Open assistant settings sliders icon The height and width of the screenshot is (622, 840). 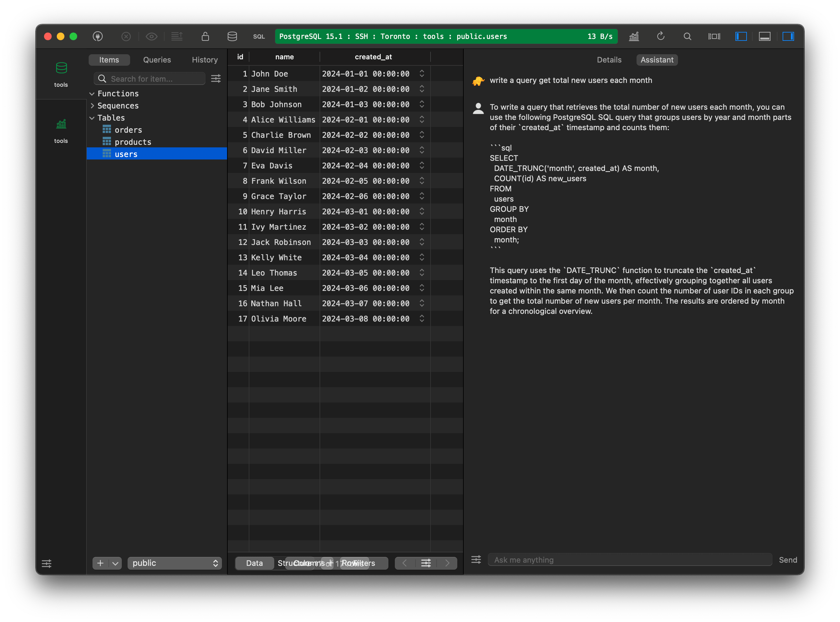click(x=476, y=560)
